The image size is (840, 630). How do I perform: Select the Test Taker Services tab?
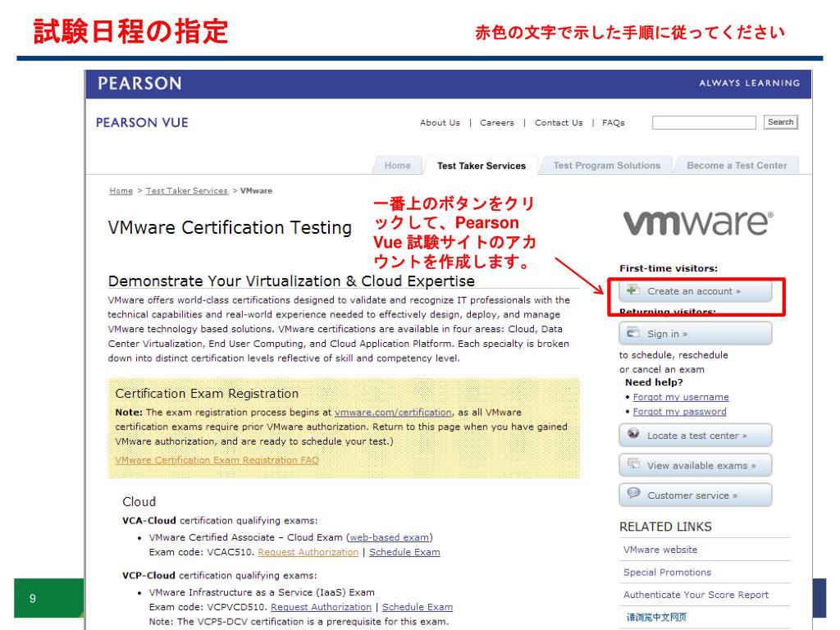click(x=481, y=166)
